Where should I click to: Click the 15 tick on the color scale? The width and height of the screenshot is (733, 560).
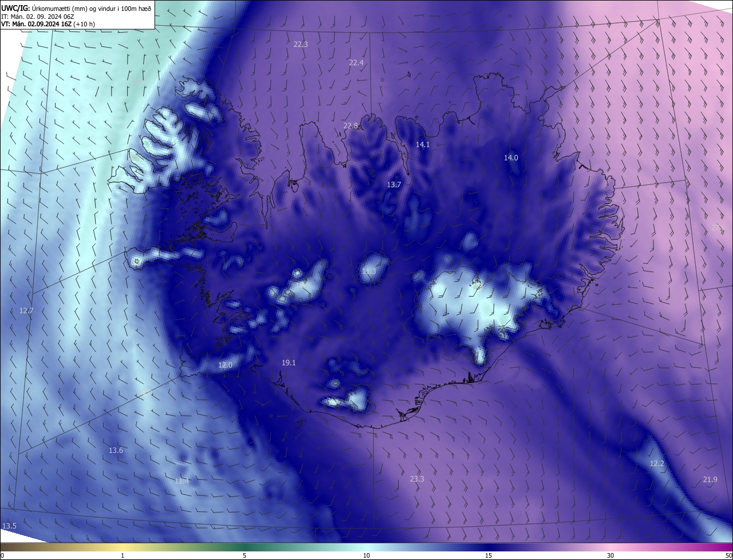[x=488, y=556]
